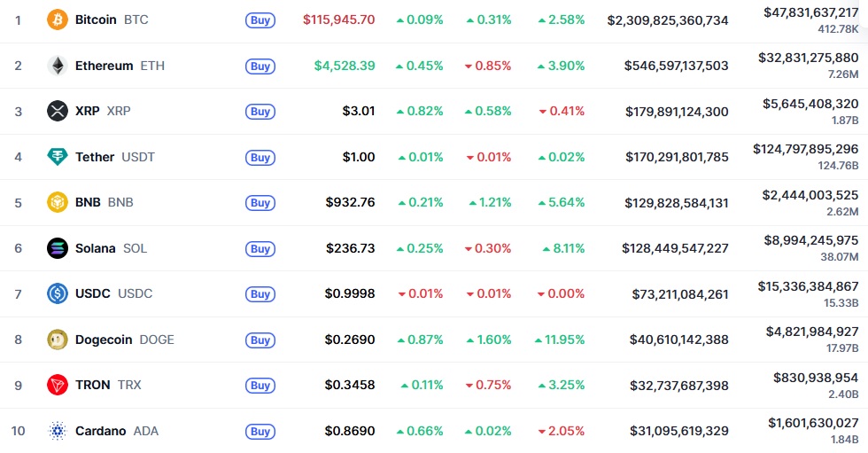Click the Solana logo icon

point(58,248)
